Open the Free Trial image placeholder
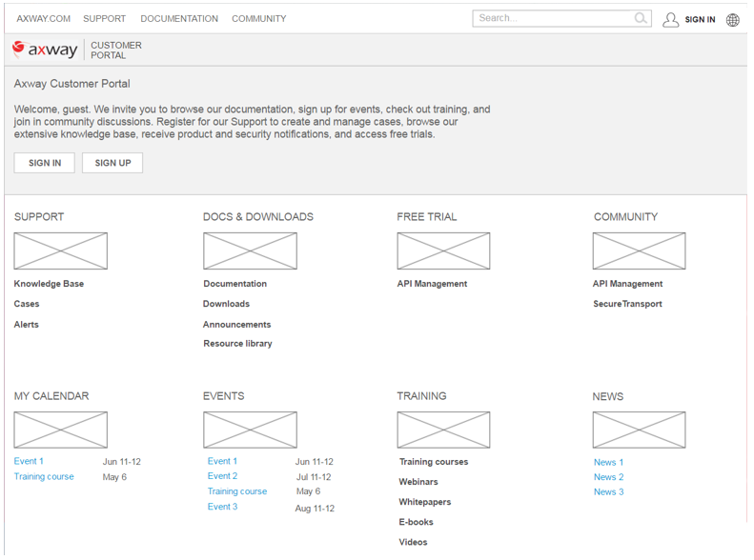This screenshot has width=754, height=560. click(443, 251)
